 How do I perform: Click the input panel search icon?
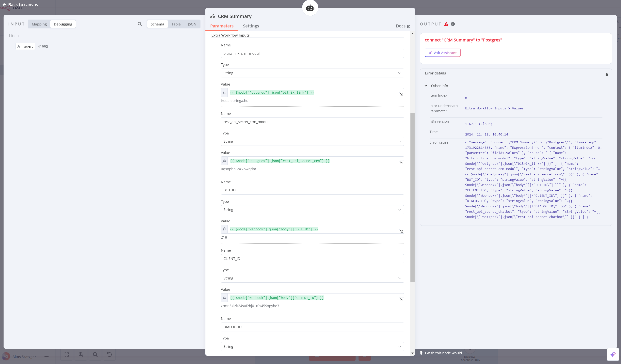coord(139,24)
